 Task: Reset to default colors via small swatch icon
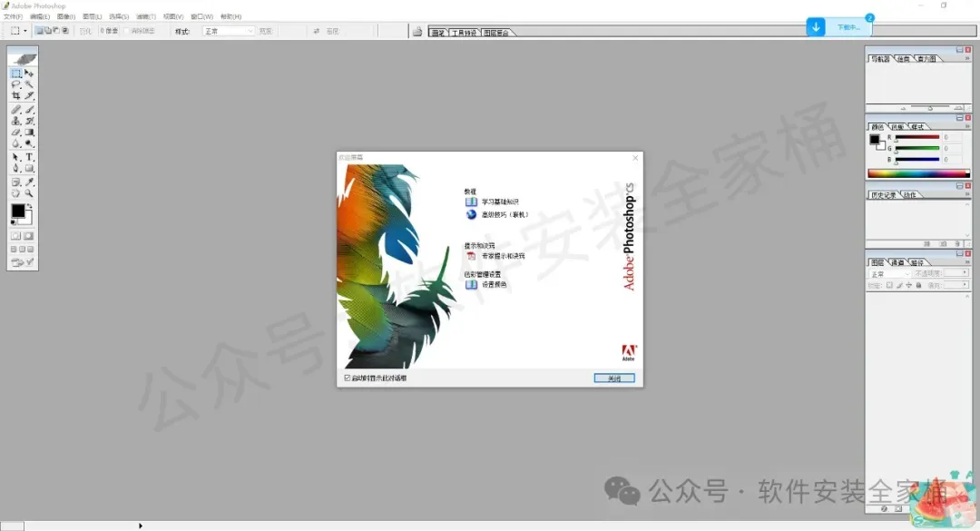pos(14,222)
